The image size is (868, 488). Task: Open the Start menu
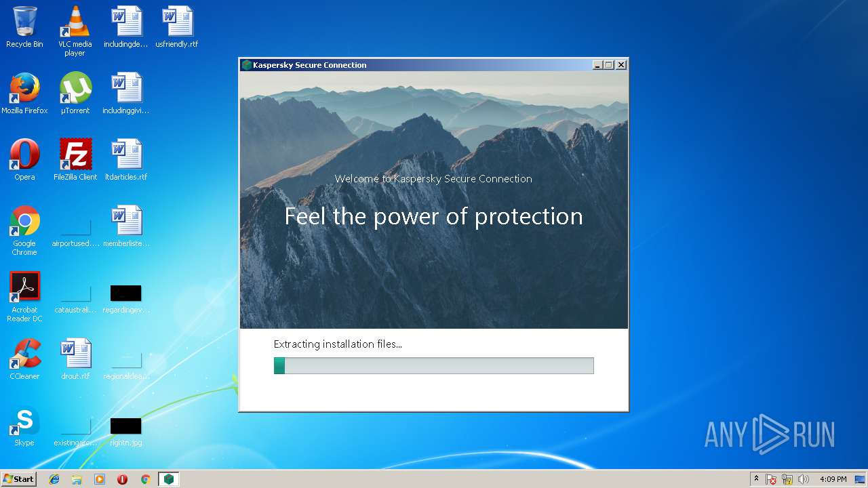click(19, 479)
